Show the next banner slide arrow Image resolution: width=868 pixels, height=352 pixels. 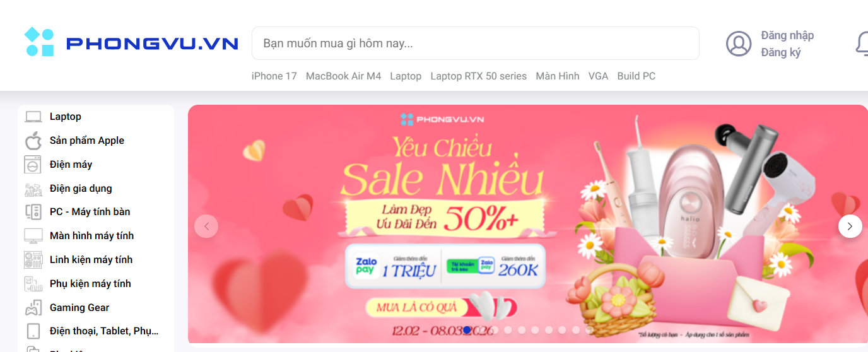click(x=850, y=226)
